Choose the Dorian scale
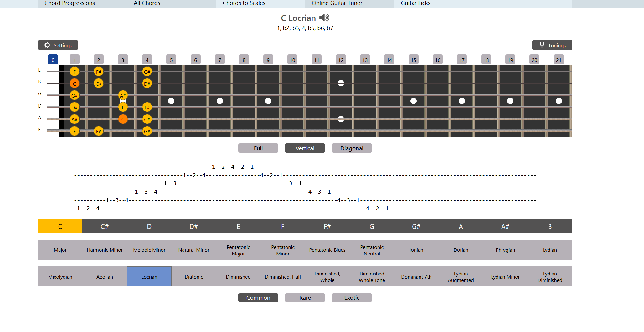 (x=461, y=250)
